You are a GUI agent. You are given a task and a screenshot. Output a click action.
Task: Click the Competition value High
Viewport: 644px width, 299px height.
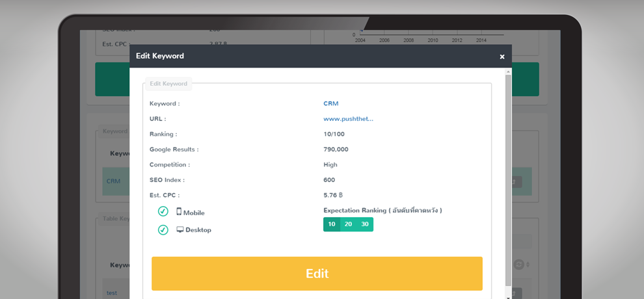pyautogui.click(x=330, y=164)
